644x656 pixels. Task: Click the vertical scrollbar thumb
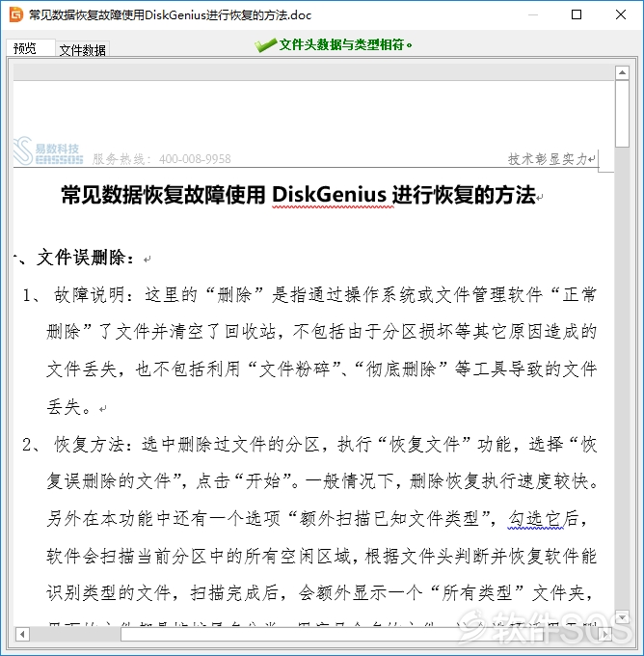coord(622,114)
